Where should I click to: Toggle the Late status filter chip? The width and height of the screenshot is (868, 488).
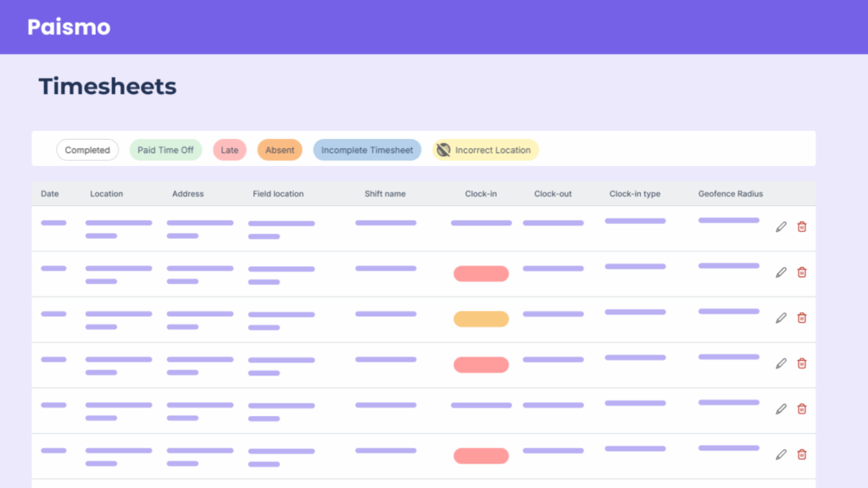coord(230,150)
